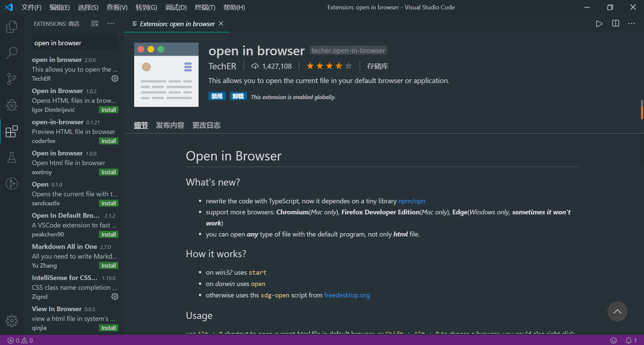This screenshot has width=644, height=345.
Task: Install Open in Browser by Igor Dimitrijević
Action: coord(109,110)
